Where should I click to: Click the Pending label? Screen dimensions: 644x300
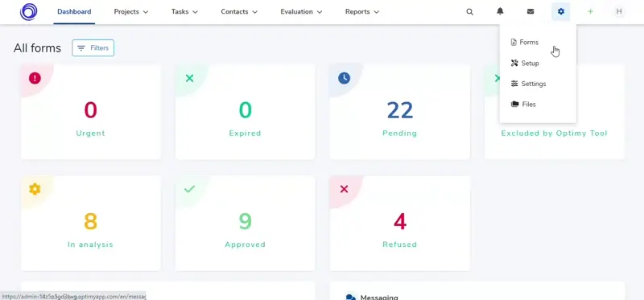(x=399, y=134)
